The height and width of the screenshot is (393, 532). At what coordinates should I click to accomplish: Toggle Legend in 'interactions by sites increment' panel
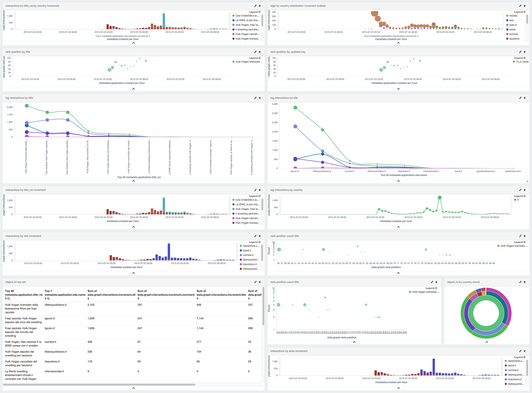tap(520, 357)
